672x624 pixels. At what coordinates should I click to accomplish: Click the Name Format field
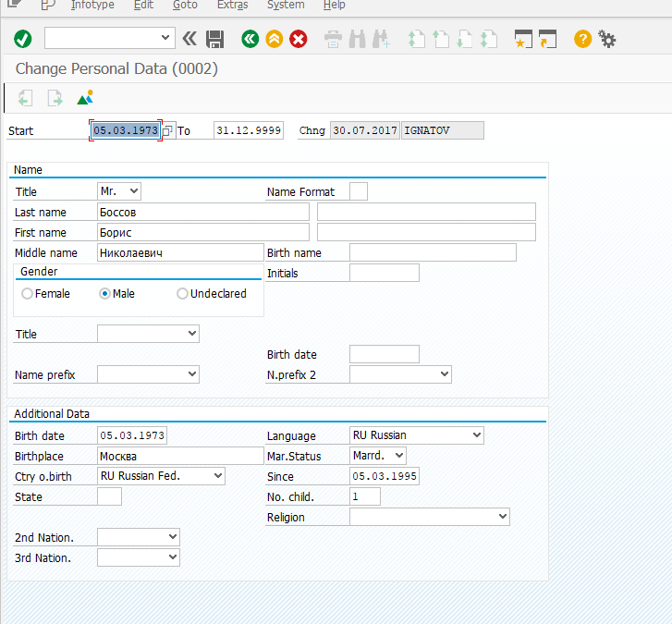pos(359,191)
